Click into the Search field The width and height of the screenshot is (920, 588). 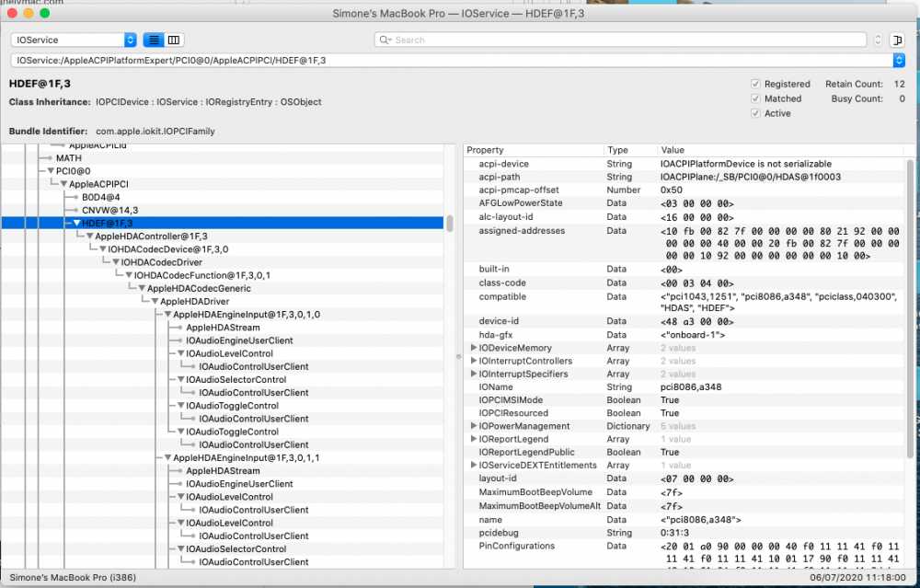(620, 40)
